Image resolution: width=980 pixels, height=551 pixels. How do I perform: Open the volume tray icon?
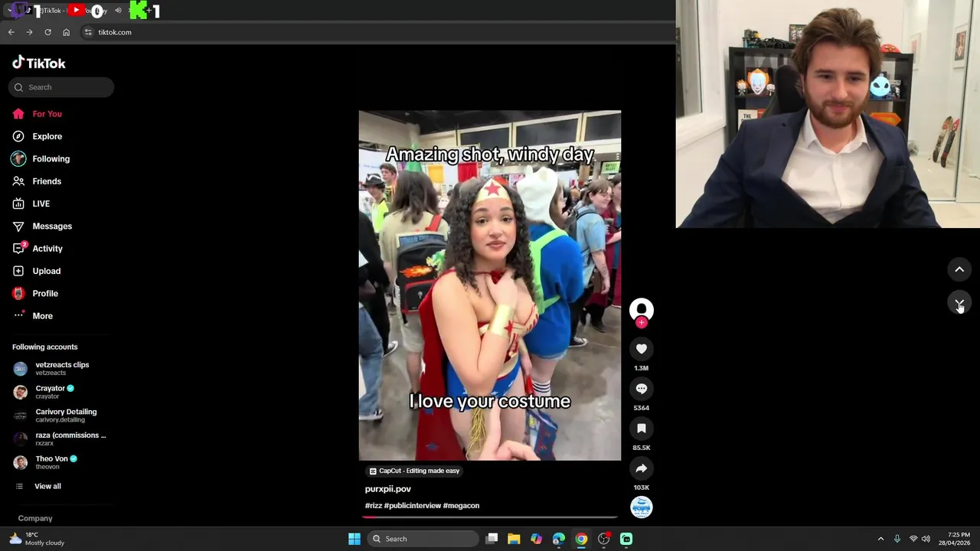pos(926,539)
